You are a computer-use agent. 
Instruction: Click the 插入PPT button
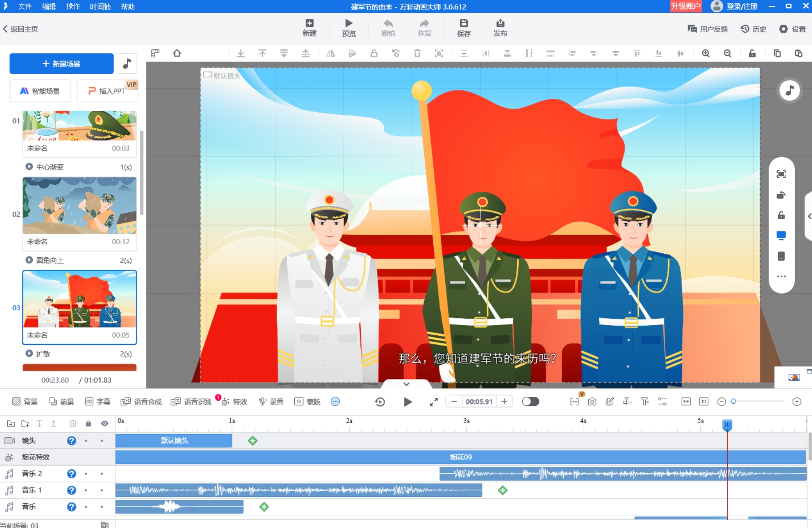107,91
